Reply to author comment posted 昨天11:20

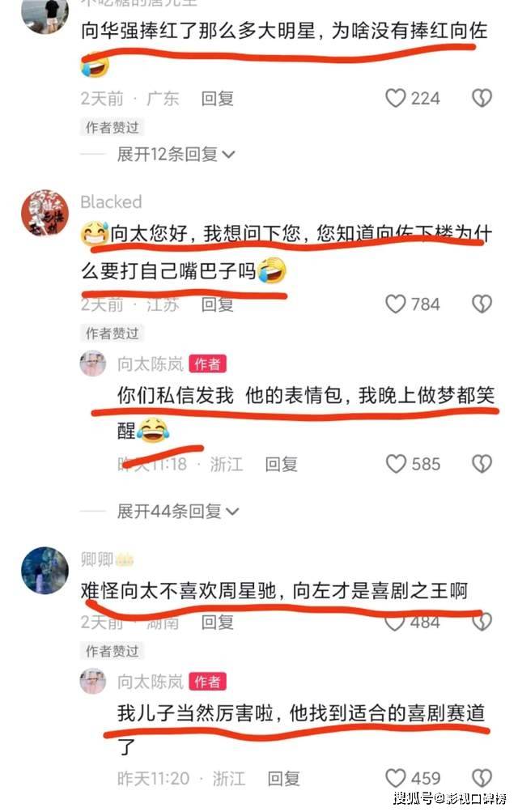coord(283,778)
